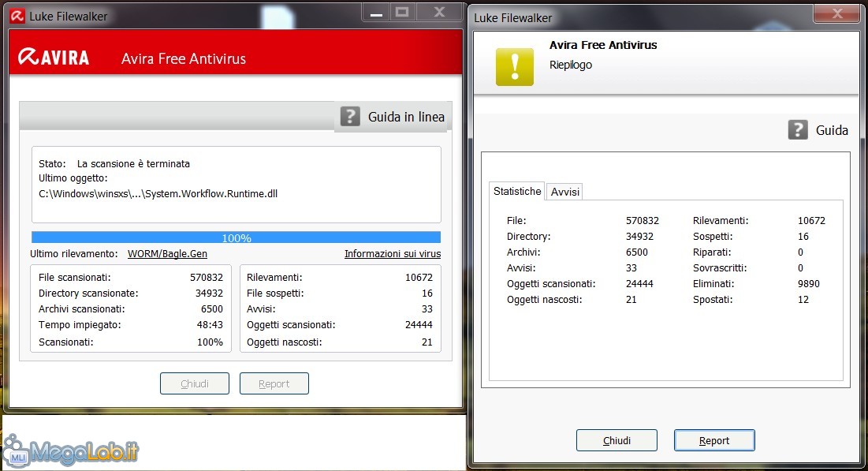Click the 'File scansionati:' value 570832
868x471 pixels.
pyautogui.click(x=207, y=277)
